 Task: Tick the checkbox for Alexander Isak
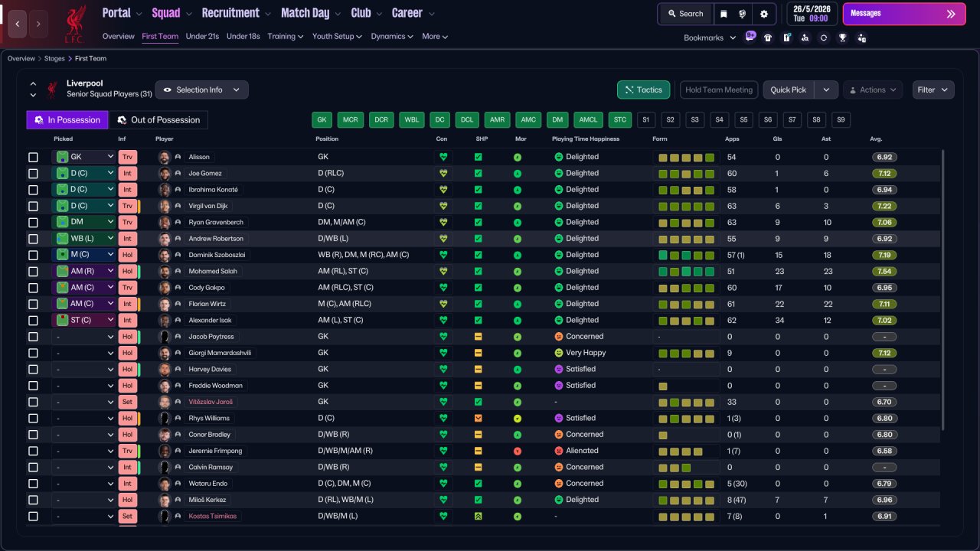pyautogui.click(x=33, y=320)
